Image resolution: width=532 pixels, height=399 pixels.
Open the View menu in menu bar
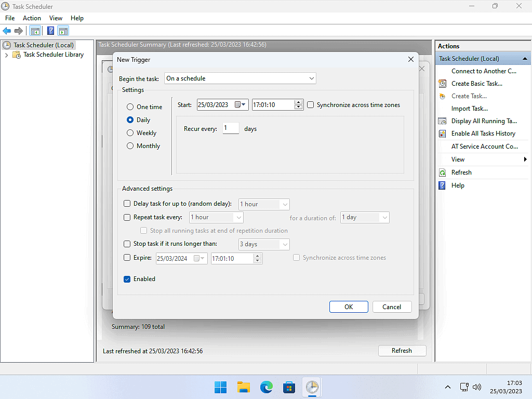pos(56,18)
